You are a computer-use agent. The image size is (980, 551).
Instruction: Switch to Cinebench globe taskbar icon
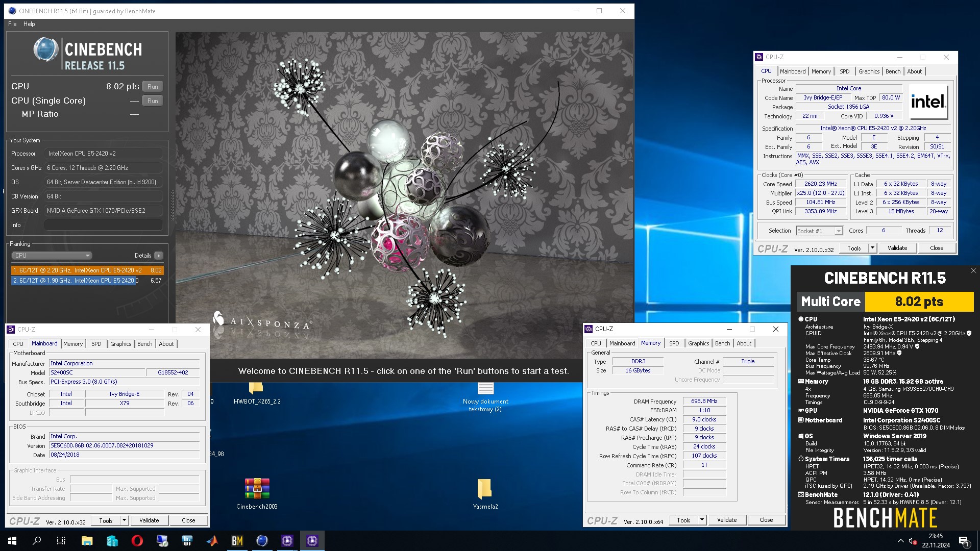pyautogui.click(x=262, y=541)
